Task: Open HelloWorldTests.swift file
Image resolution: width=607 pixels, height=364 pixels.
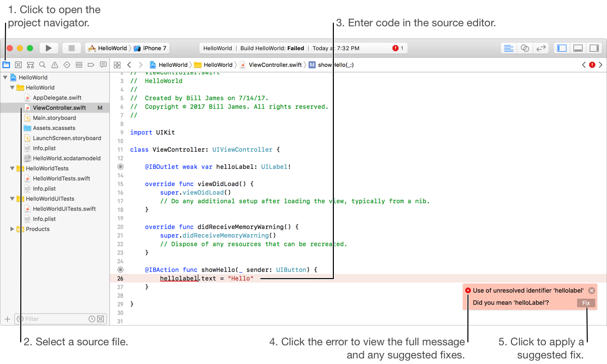Action: (61, 178)
